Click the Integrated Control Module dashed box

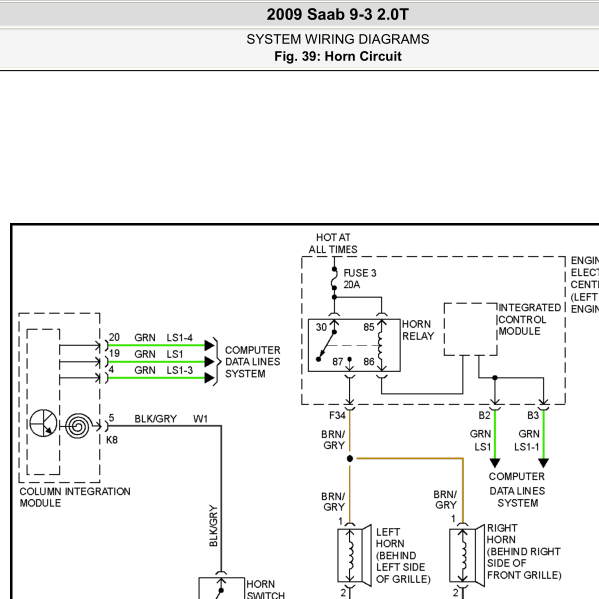(x=470, y=329)
